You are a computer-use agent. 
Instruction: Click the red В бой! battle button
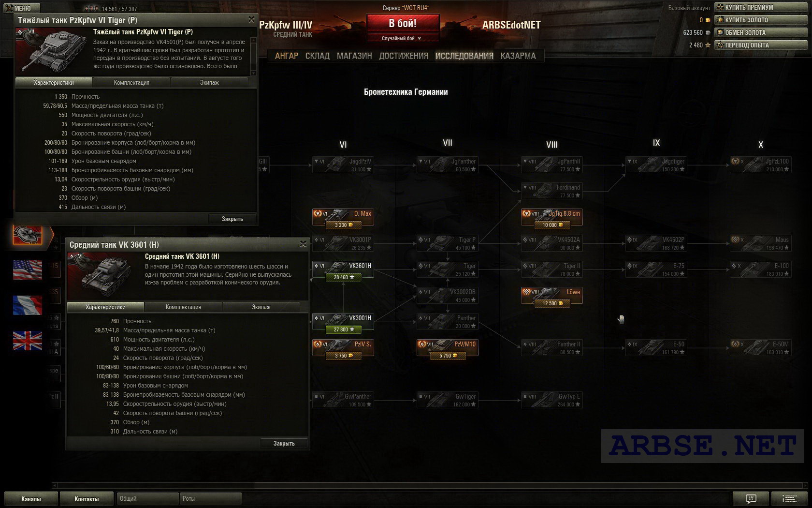click(x=403, y=23)
